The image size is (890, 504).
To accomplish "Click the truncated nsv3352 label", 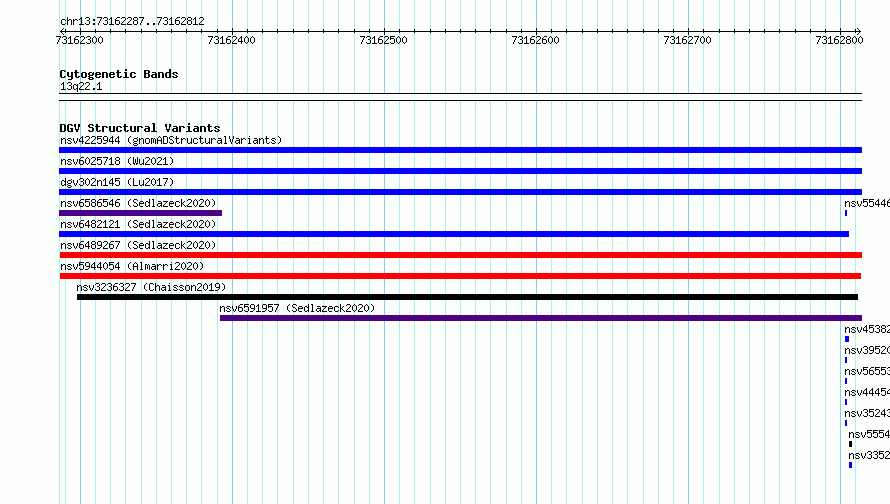I will tap(869, 455).
